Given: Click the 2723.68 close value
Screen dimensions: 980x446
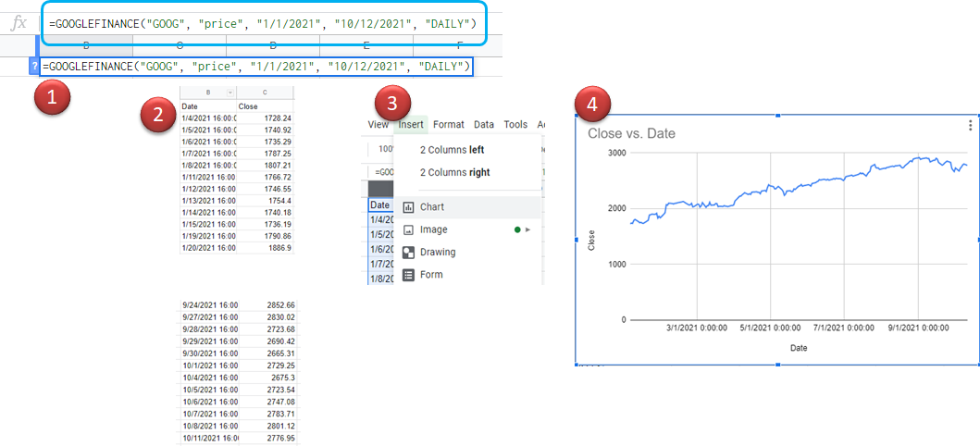Looking at the screenshot, I should pos(280,329).
